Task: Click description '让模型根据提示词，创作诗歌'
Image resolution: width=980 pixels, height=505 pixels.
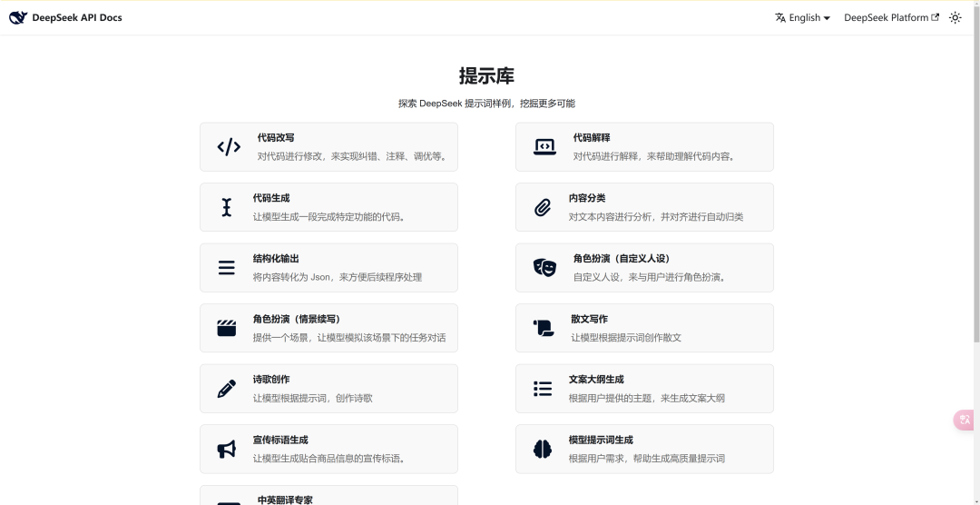Action: coord(312,398)
